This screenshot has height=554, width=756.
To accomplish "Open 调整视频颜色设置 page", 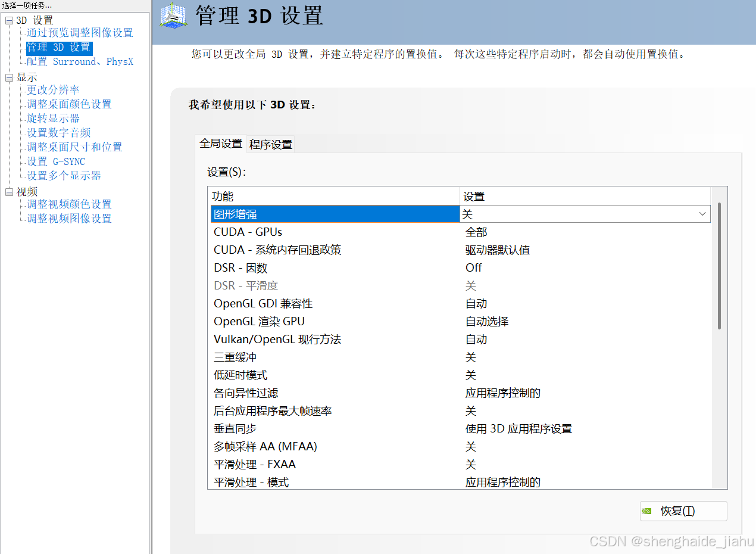I will pyautogui.click(x=69, y=204).
